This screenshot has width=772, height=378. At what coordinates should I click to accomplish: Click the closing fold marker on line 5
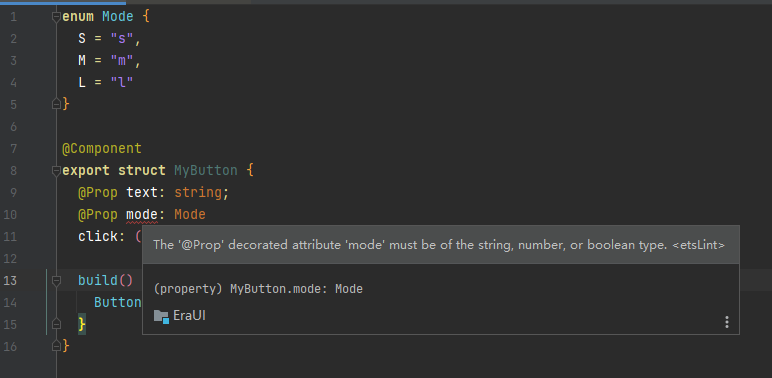point(56,104)
